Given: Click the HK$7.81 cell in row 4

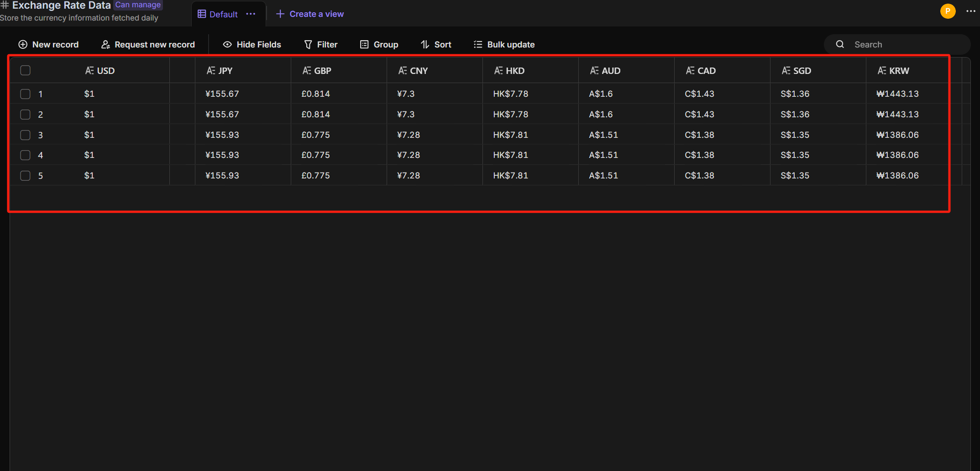Looking at the screenshot, I should pos(530,155).
